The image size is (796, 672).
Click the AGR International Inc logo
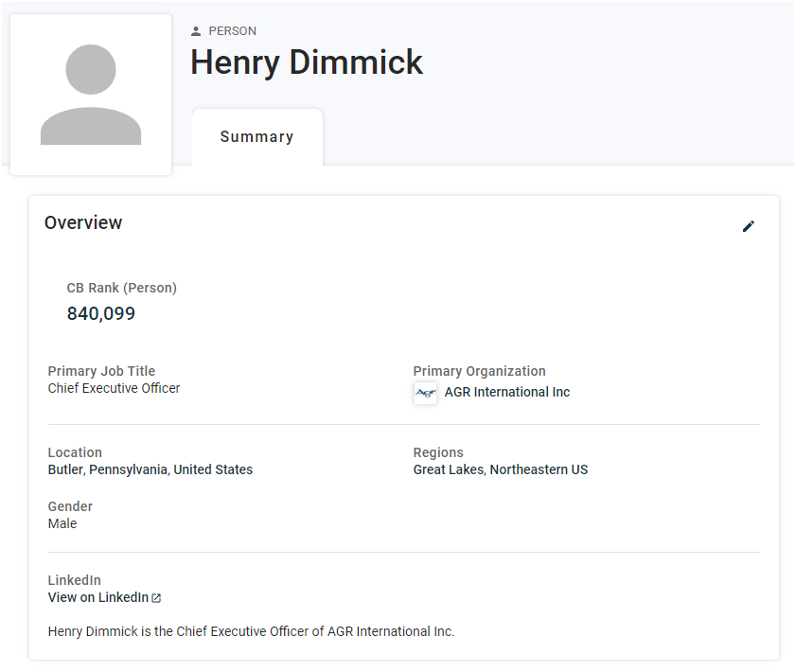tap(425, 393)
